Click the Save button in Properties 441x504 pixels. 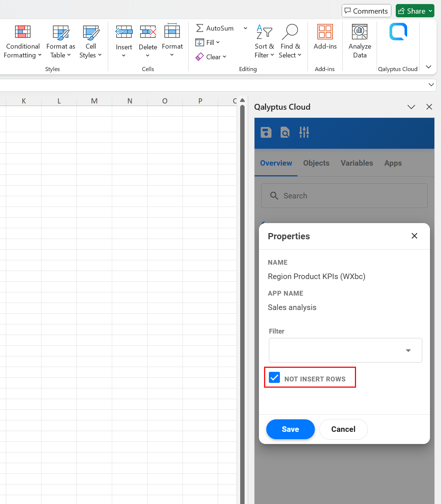pos(290,429)
